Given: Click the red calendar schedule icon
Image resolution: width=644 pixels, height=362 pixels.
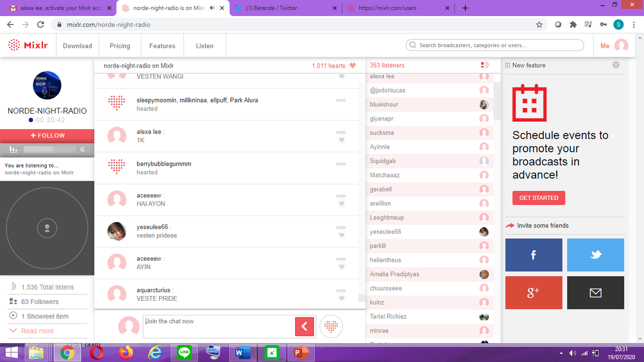Looking at the screenshot, I should point(529,104).
